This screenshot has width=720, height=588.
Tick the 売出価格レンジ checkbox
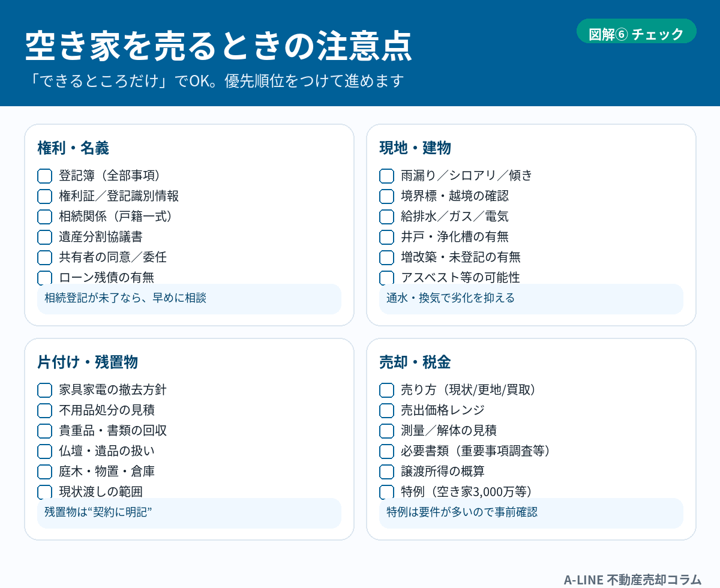click(387, 410)
